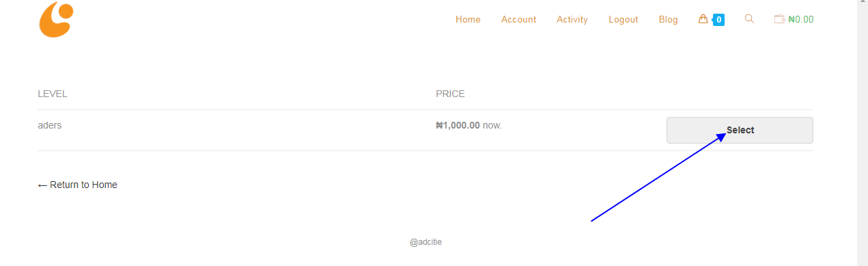Follow the Return to Home link

tap(77, 185)
